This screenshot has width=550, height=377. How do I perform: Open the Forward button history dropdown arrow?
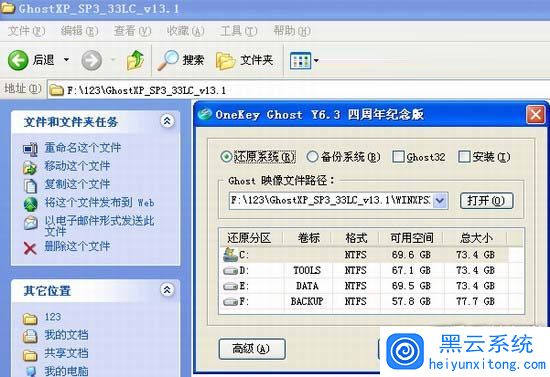(x=113, y=60)
